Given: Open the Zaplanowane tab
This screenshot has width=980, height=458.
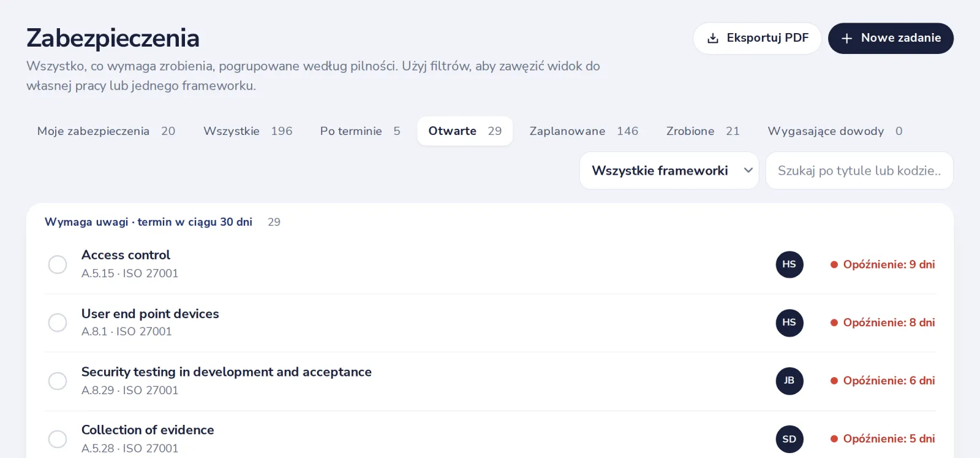Looking at the screenshot, I should 584,131.
